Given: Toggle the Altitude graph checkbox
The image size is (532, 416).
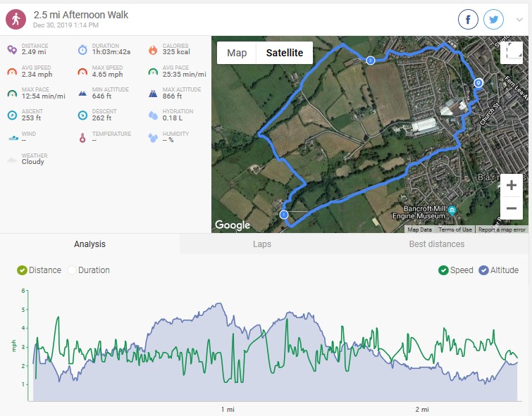Looking at the screenshot, I should tap(483, 270).
